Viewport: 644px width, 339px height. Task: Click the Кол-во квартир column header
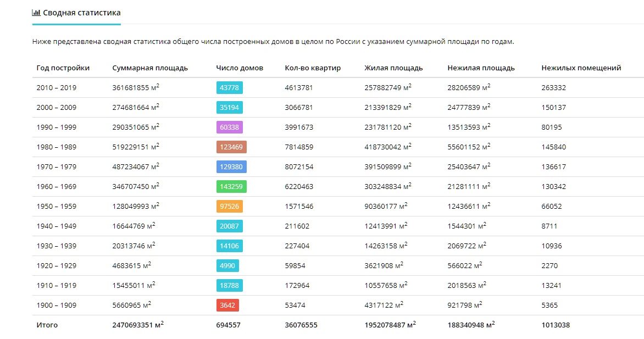coord(313,68)
